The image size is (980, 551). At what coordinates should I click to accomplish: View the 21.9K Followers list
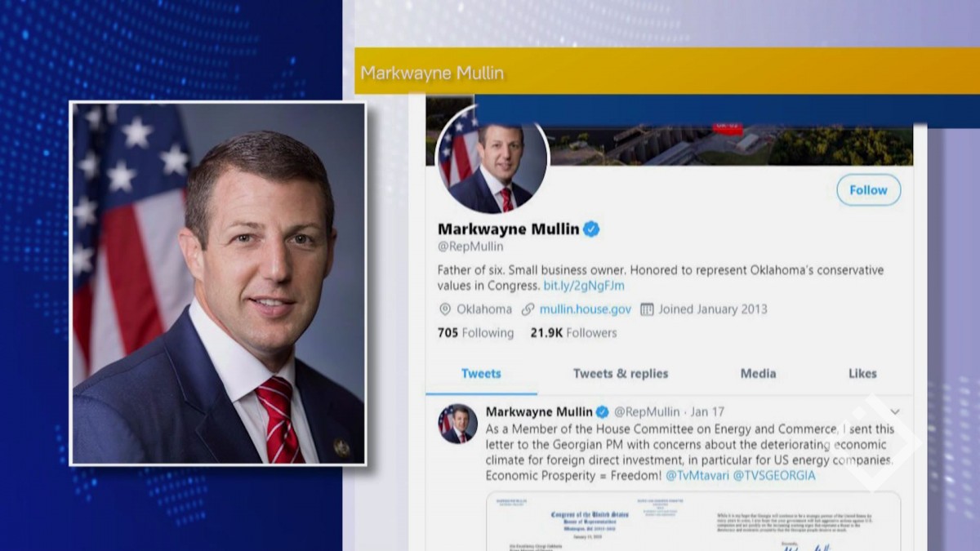573,333
